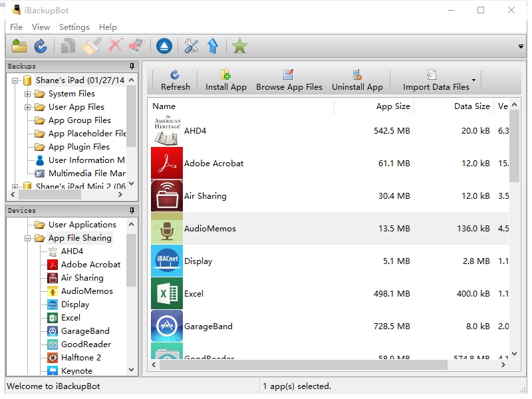Click the Refresh button in app panel
Screen dimensions: 532x399
click(x=176, y=80)
